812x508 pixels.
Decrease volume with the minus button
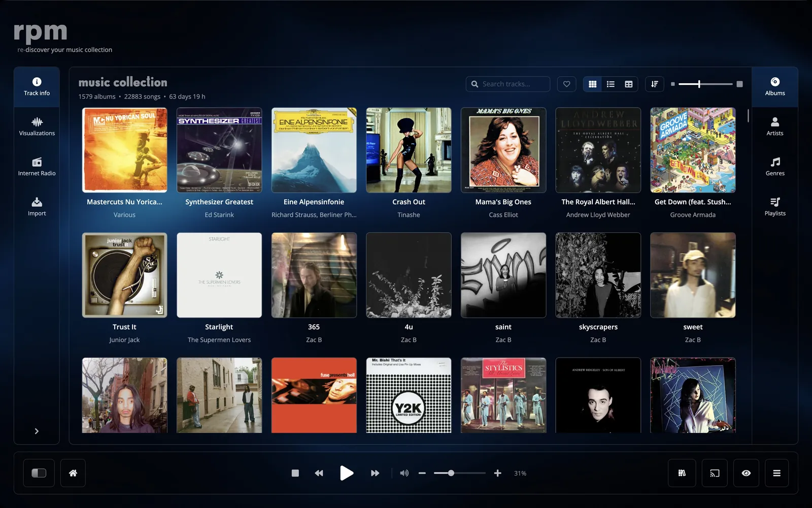pyautogui.click(x=422, y=473)
